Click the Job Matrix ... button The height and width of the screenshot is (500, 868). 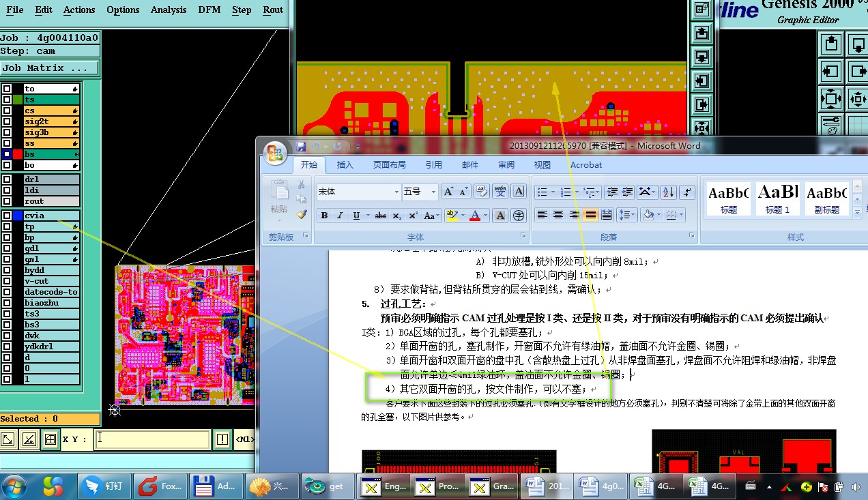(x=50, y=68)
